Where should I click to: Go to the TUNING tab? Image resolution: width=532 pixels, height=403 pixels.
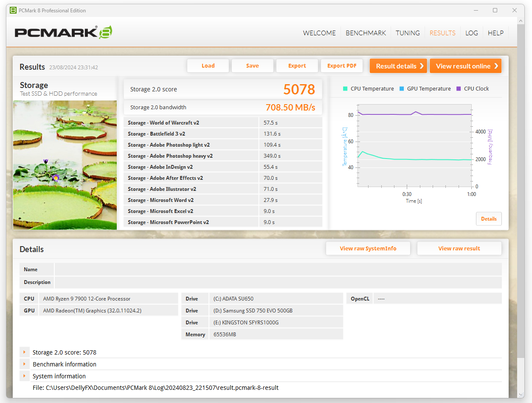coord(408,33)
